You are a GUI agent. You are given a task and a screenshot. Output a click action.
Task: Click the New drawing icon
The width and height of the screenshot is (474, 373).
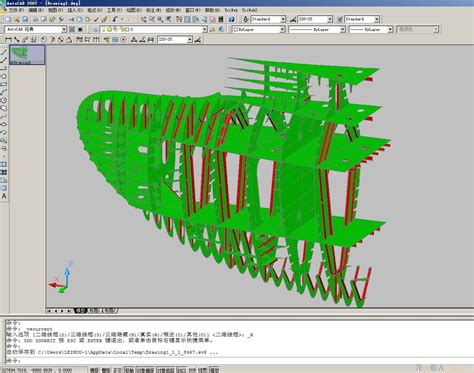coord(8,19)
